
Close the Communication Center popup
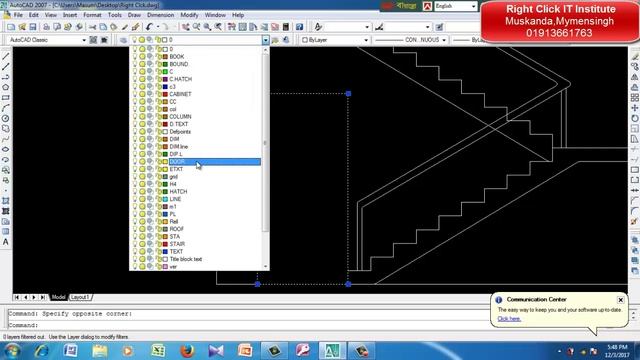(620, 300)
